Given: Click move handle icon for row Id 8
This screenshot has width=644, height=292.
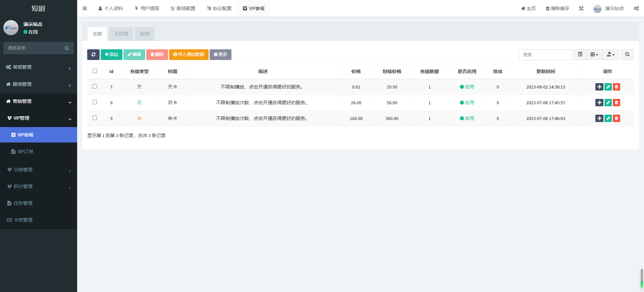Looking at the screenshot, I should click(599, 103).
